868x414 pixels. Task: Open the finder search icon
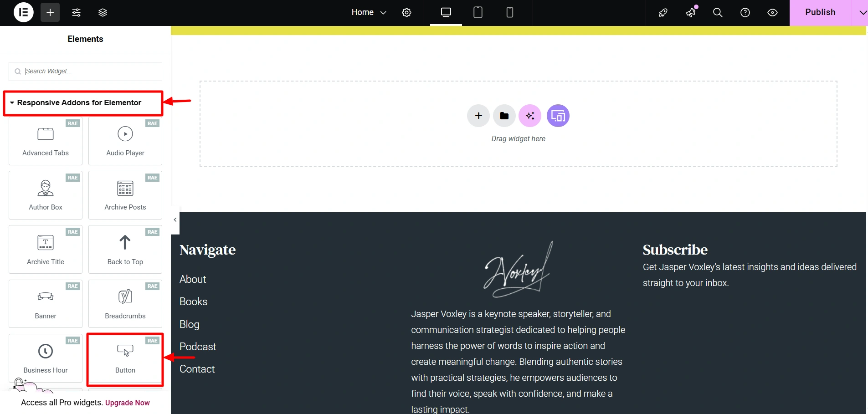coord(718,12)
